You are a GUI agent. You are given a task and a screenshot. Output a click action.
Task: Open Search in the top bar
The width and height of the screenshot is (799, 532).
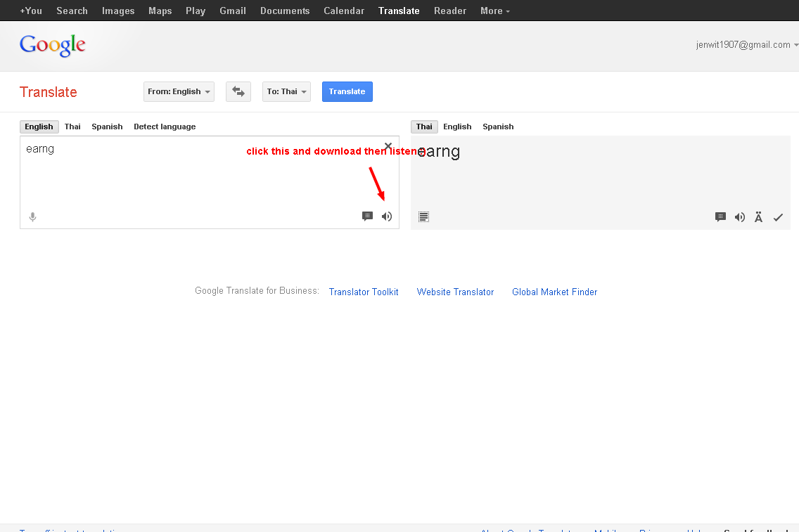tap(72, 11)
